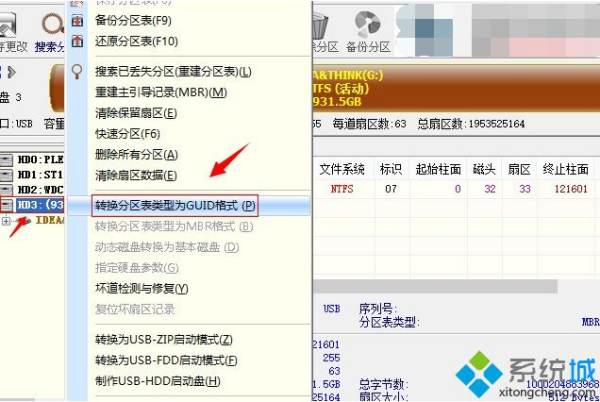Click the 文件系统 column header
The height and width of the screenshot is (402, 600).
(342, 169)
